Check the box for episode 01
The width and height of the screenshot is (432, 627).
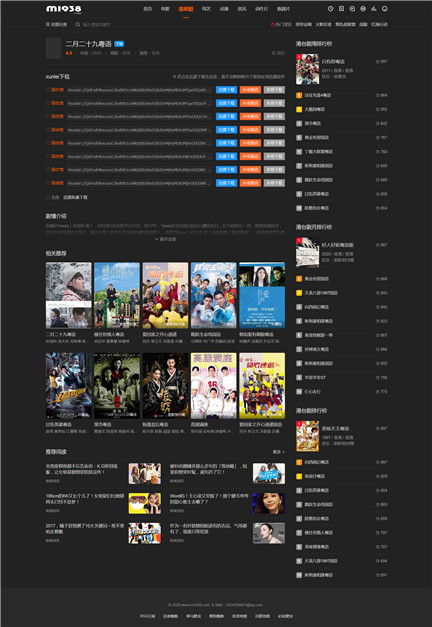point(48,90)
